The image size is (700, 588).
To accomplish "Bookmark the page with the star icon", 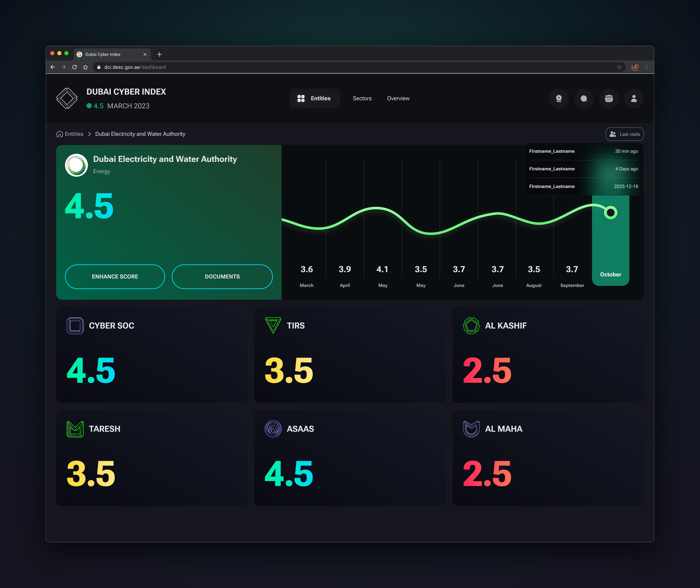I will point(619,67).
